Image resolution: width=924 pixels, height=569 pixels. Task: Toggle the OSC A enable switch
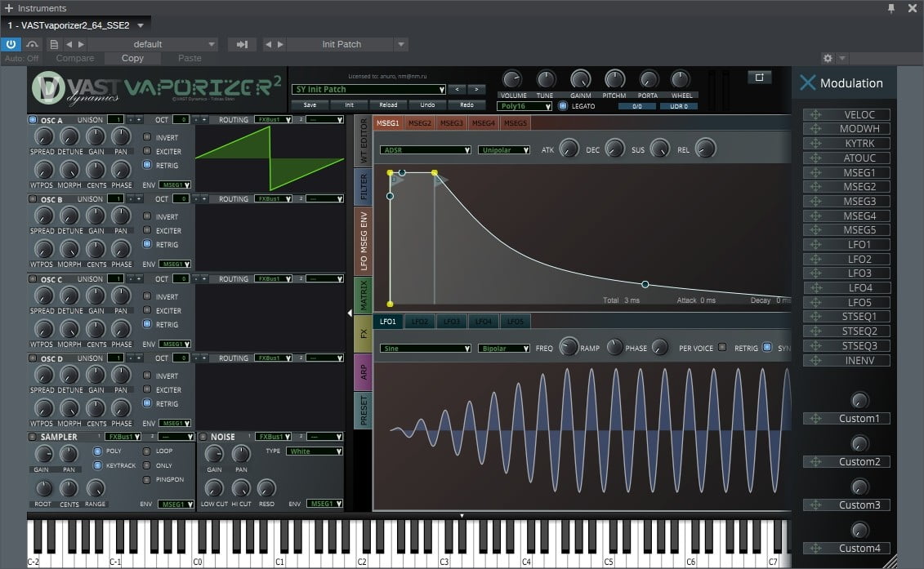[33, 120]
